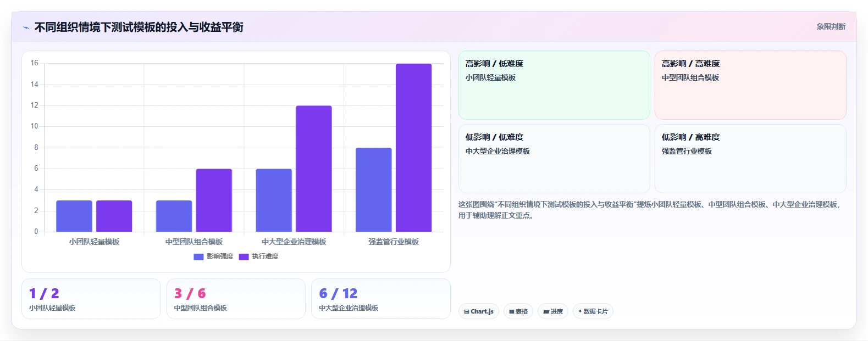This screenshot has height=341, width=868.
Task: Click the y-axis value 0
Action: 36,232
